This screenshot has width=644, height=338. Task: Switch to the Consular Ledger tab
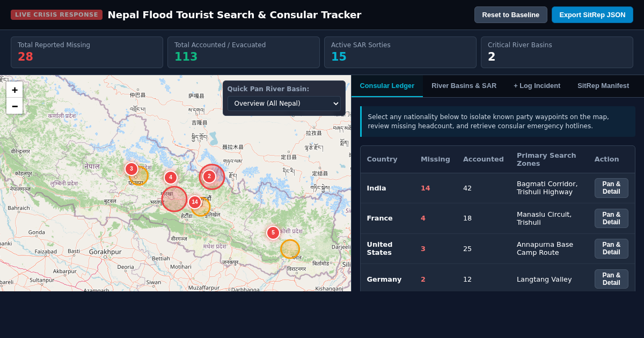(x=387, y=86)
